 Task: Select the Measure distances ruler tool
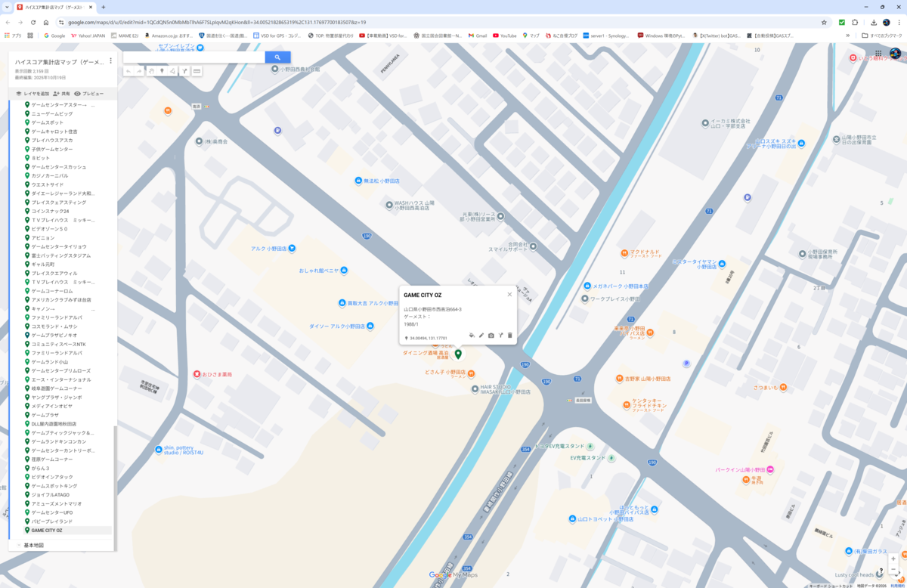click(x=197, y=71)
